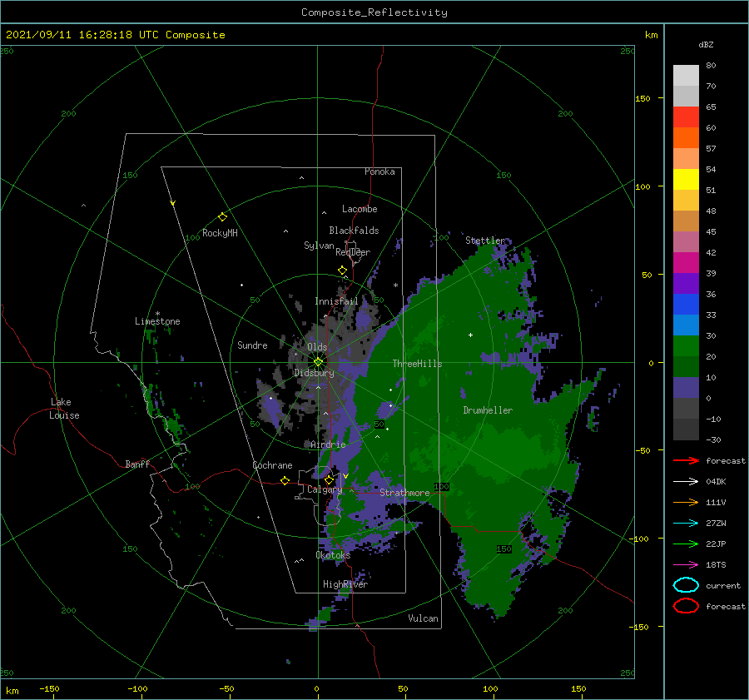749x700 pixels.
Task: Click the lightest gray swatch below 80
Action: pos(686,76)
